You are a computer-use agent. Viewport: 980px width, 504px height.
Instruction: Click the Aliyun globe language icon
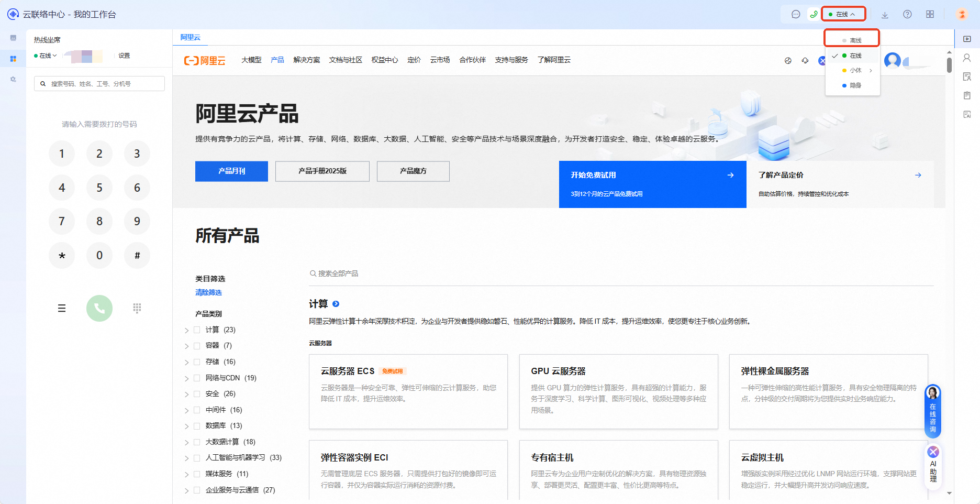pyautogui.click(x=788, y=61)
